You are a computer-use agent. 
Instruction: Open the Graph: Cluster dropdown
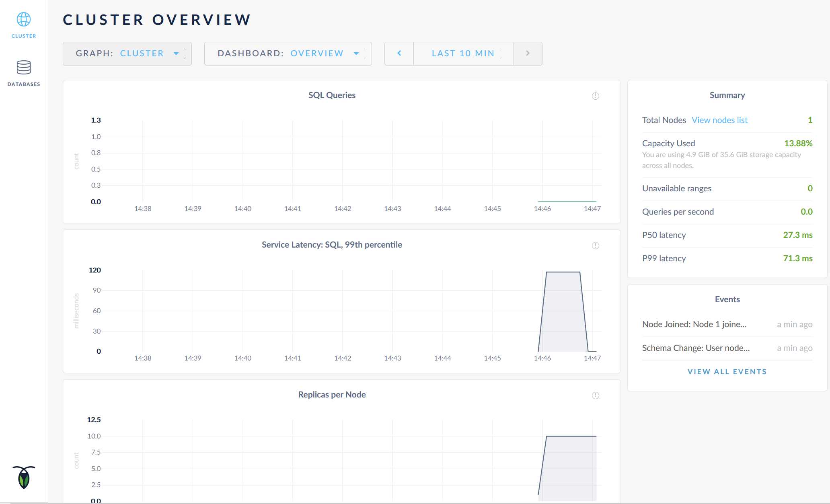(127, 53)
